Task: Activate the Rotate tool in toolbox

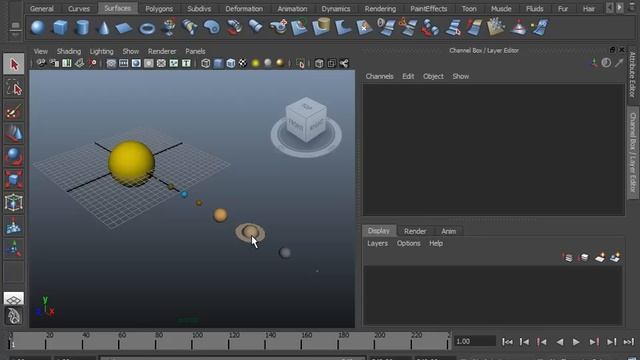Action: (14, 157)
